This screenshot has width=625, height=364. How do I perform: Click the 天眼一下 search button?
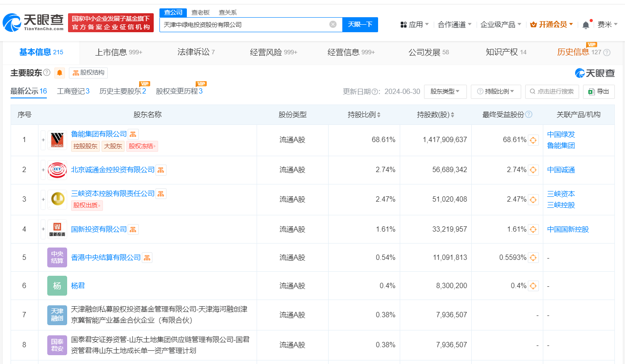coord(360,24)
